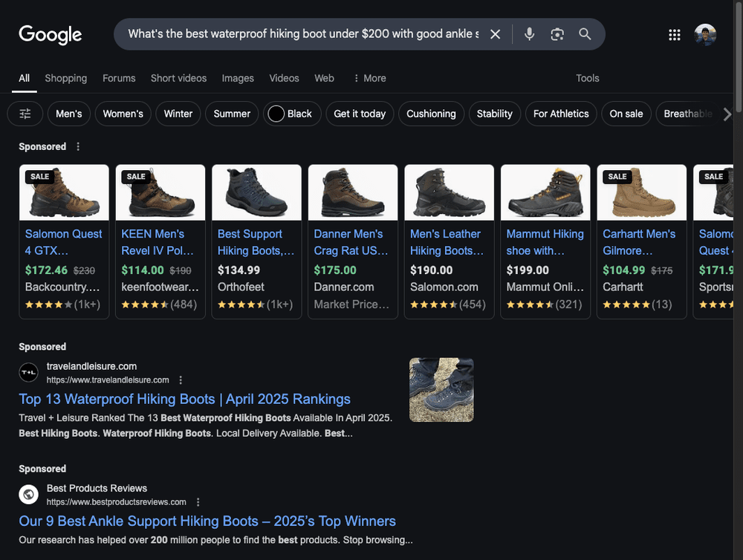Click Carhartt sale price $104.99
The height and width of the screenshot is (560, 743).
(623, 270)
